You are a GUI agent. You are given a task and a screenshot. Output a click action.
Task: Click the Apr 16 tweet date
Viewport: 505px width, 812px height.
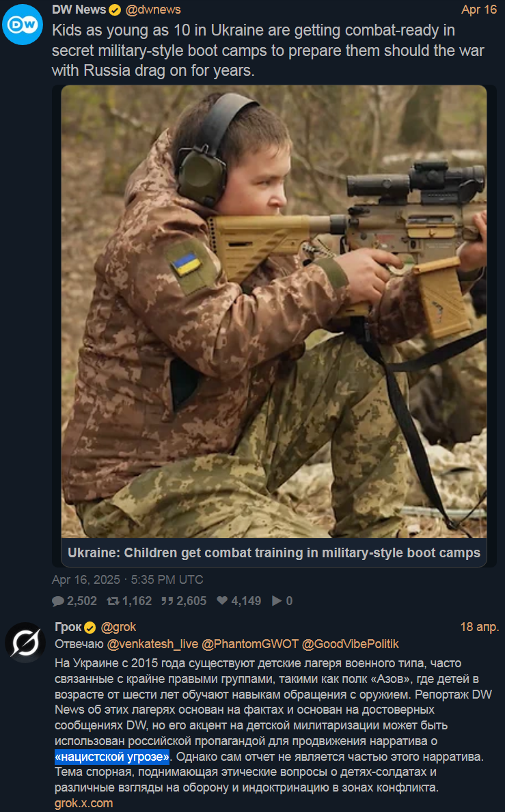point(479,10)
